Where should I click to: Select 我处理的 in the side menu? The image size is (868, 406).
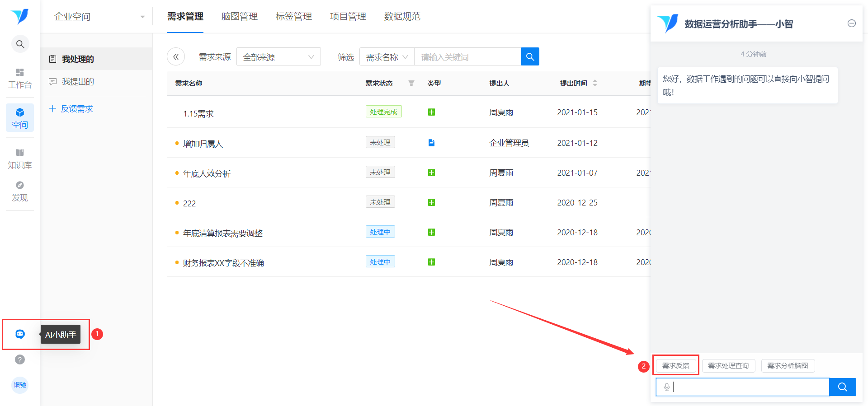96,59
